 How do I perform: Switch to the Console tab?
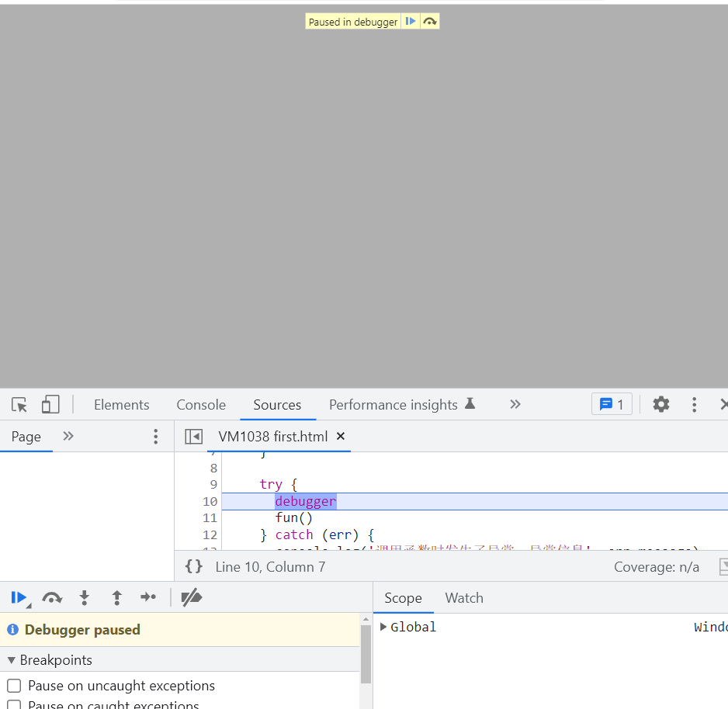click(x=201, y=405)
